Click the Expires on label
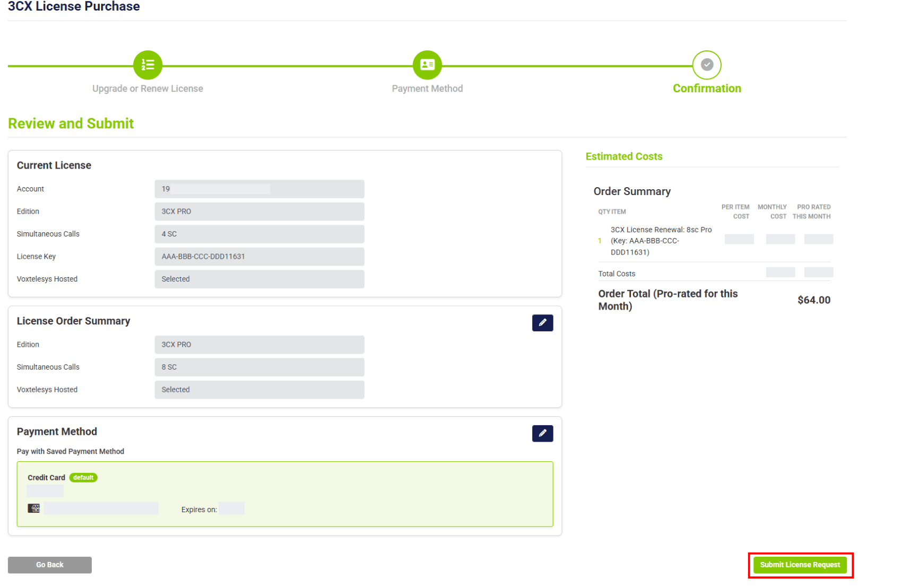This screenshot has height=588, width=902. (x=199, y=510)
